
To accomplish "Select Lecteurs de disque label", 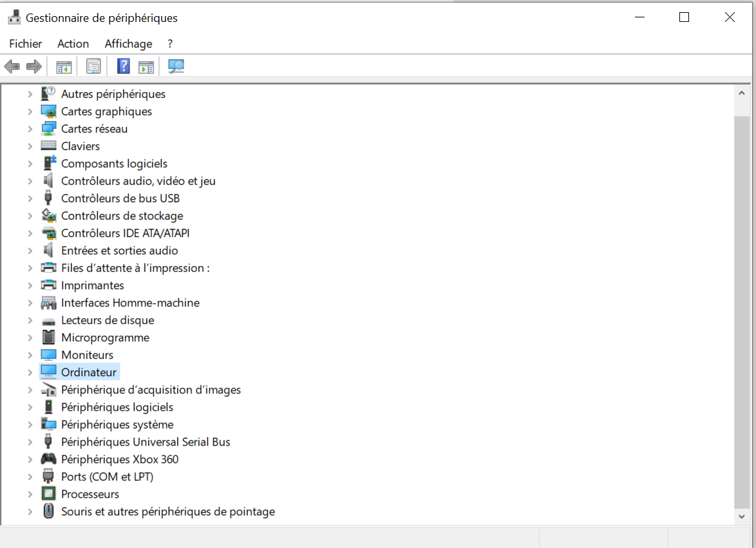I will (x=108, y=321).
